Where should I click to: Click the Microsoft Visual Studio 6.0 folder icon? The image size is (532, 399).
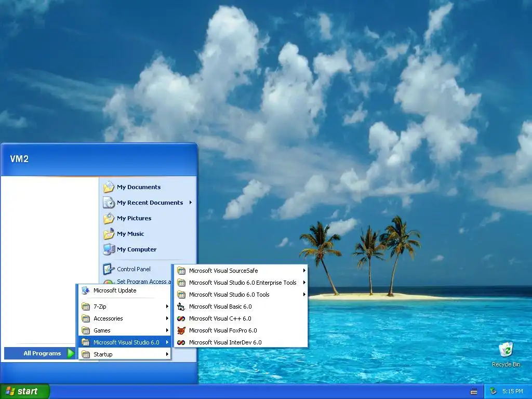coord(86,342)
